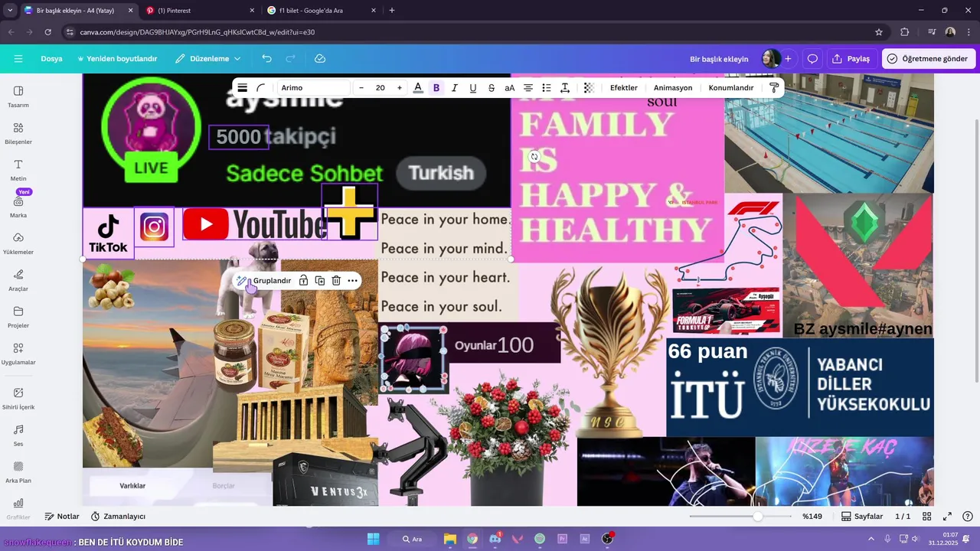Switch to f1 bilet Google search tab
This screenshot has width=980, height=551.
pos(322,11)
